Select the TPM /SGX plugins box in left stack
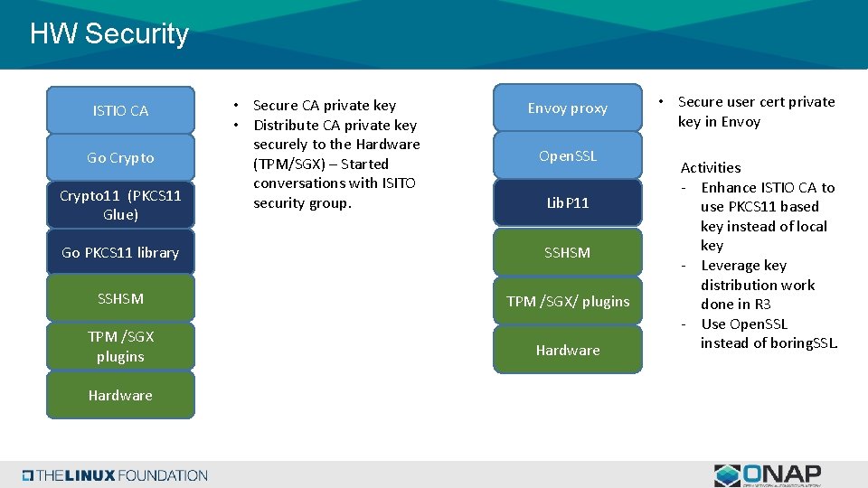 pos(120,346)
